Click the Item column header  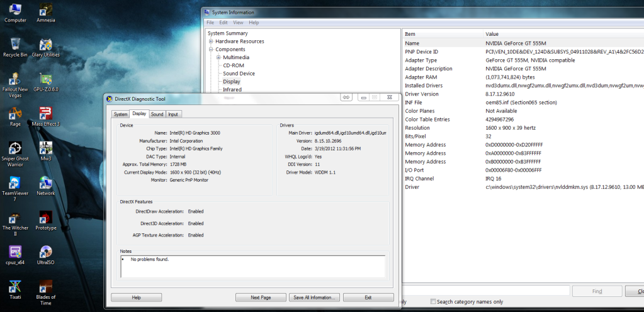point(443,34)
